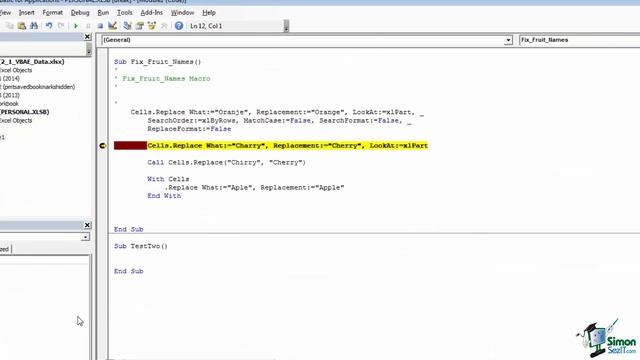
Task: Click the End With line
Action: tap(164, 196)
